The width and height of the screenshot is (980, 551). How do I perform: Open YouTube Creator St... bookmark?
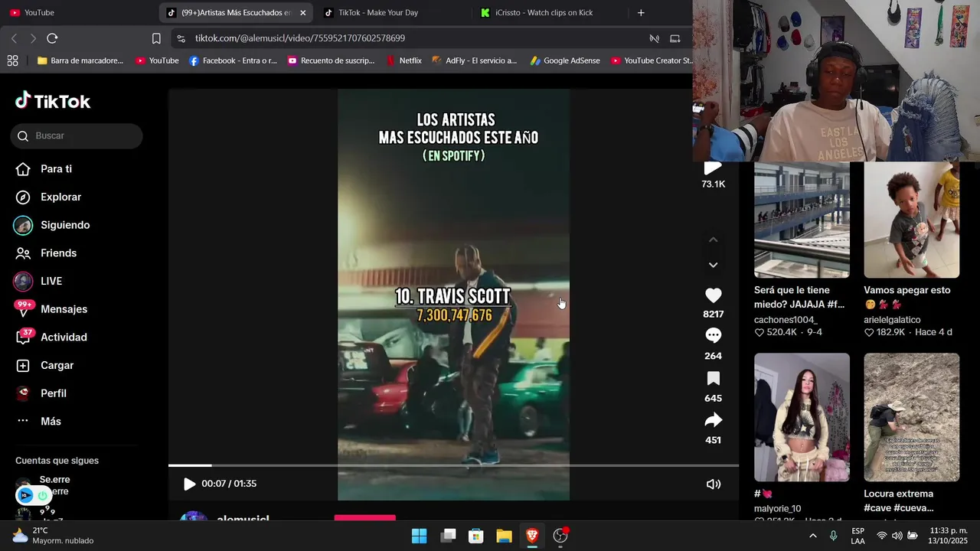tap(652, 60)
